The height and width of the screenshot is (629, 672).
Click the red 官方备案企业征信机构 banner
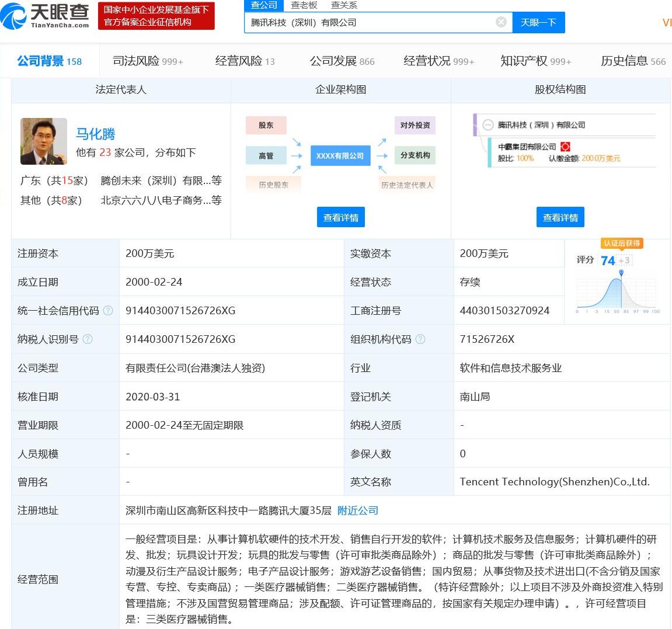click(x=156, y=16)
